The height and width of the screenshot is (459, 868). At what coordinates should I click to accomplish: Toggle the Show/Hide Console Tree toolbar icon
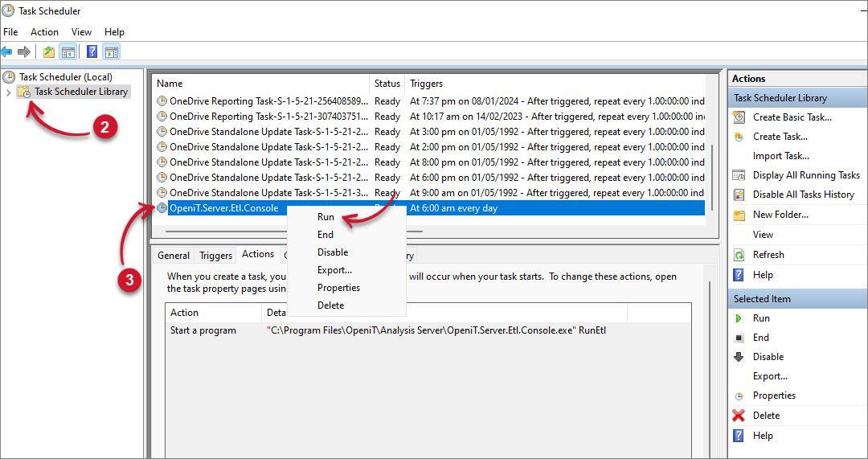(68, 52)
